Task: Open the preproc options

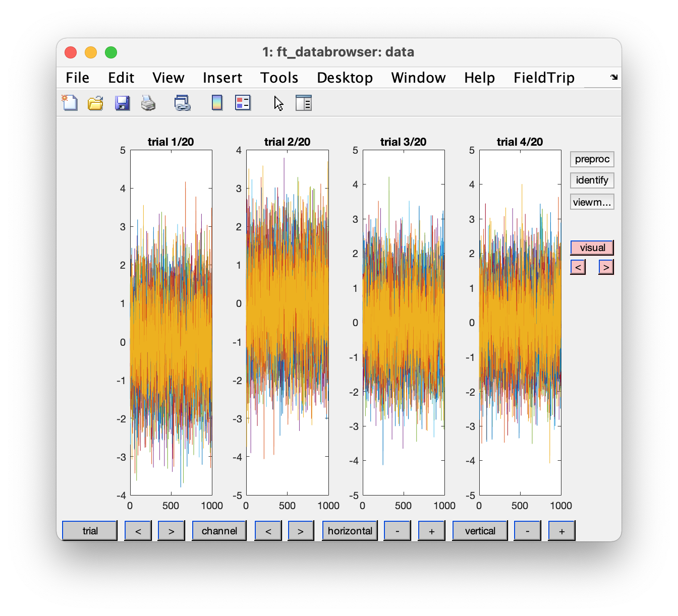Action: click(591, 159)
